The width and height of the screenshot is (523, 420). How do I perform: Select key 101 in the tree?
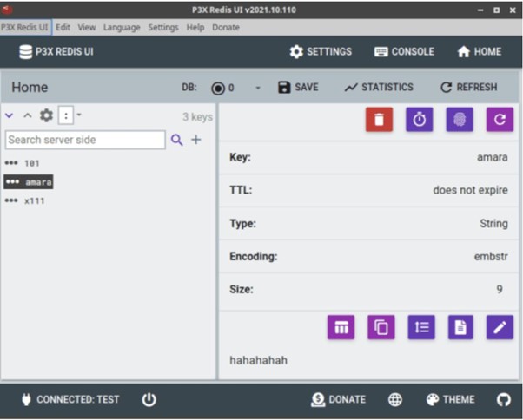23,163
